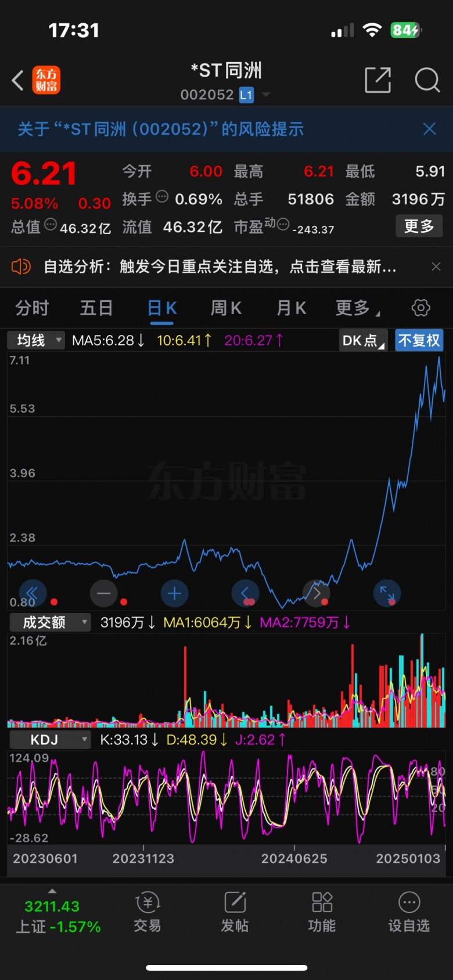
Task: Switch to the 周K tab
Action: coord(226,308)
